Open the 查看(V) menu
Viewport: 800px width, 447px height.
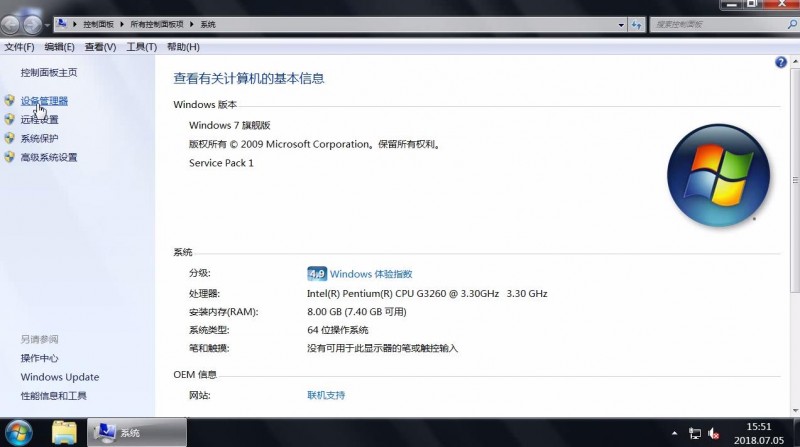pyautogui.click(x=100, y=47)
